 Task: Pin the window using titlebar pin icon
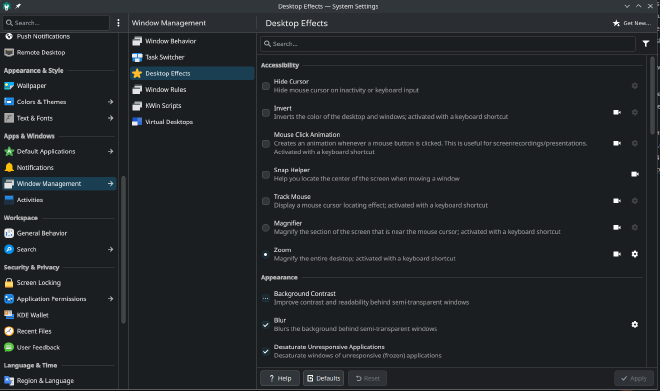[x=18, y=6]
